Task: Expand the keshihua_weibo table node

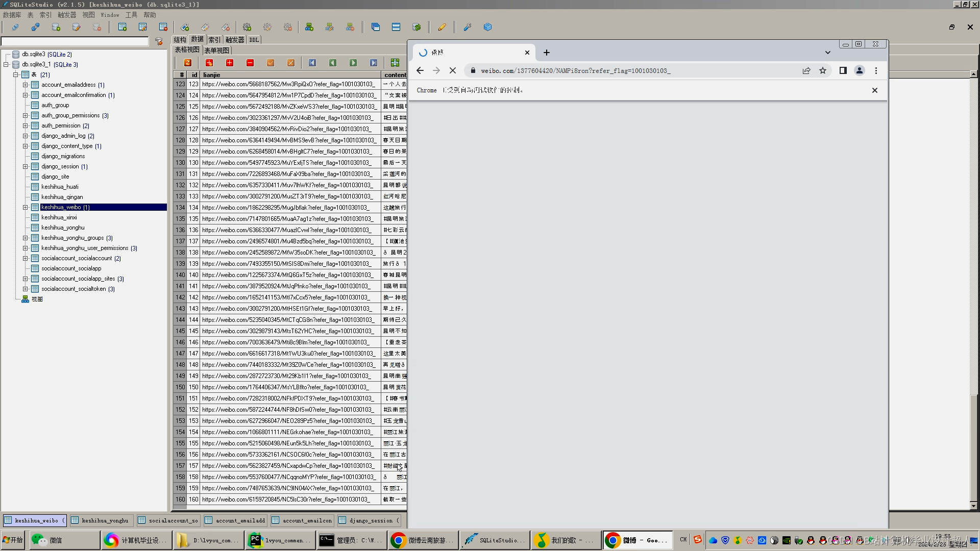Action: coord(25,207)
